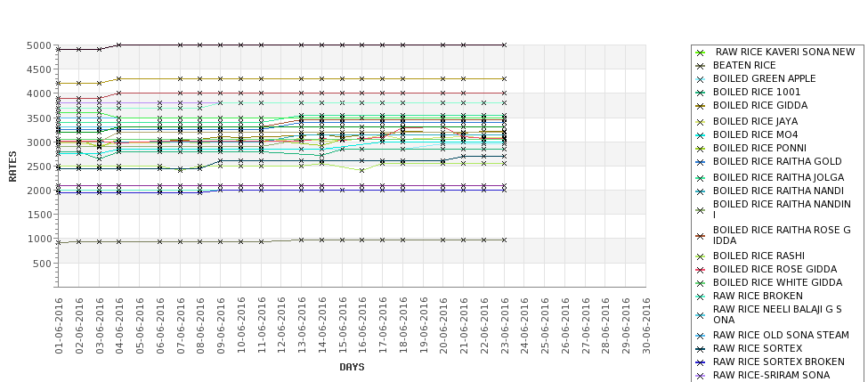This screenshot has width=868, height=382.
Task: Select legend label BOILED RICE MO4
Action: [755, 134]
